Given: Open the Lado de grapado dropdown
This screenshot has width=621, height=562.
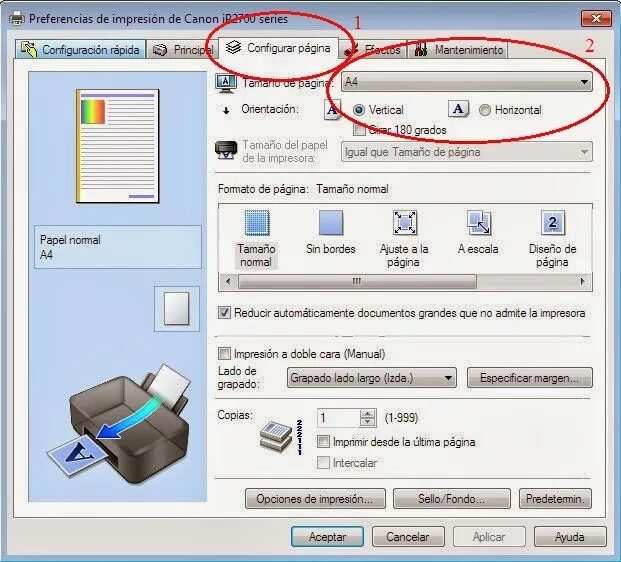Looking at the screenshot, I should 371,378.
